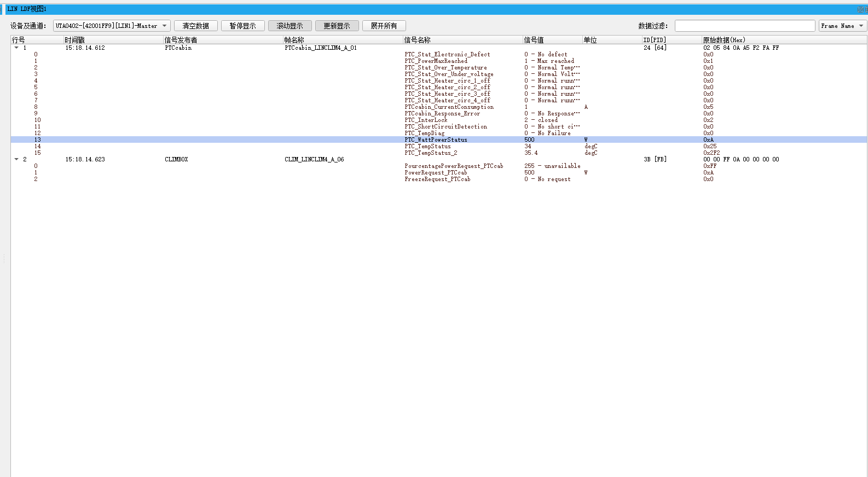The height and width of the screenshot is (477, 868).
Task: Select the PTC_InterLock signal row
Action: click(439, 120)
